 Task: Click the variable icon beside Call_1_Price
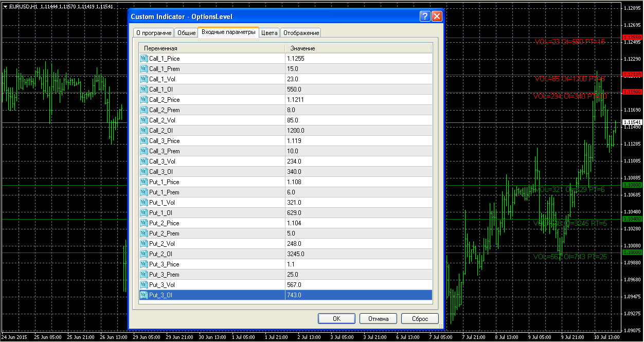coord(144,59)
